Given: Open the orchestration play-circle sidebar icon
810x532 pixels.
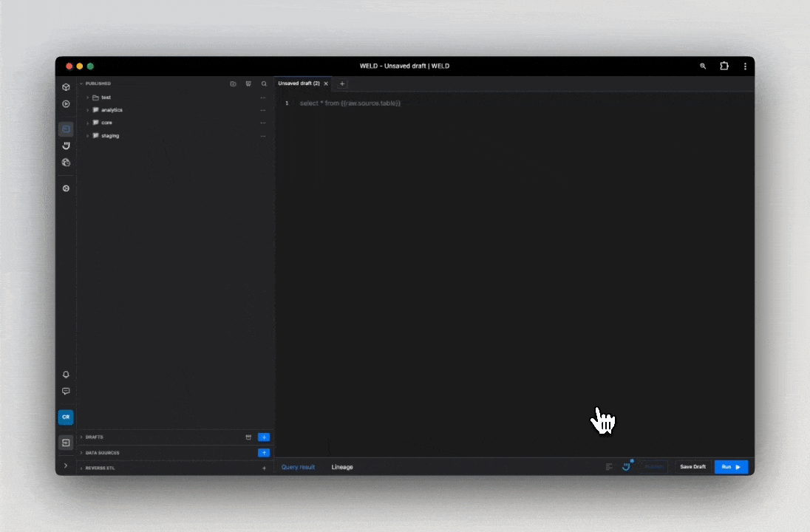Looking at the screenshot, I should click(x=66, y=104).
